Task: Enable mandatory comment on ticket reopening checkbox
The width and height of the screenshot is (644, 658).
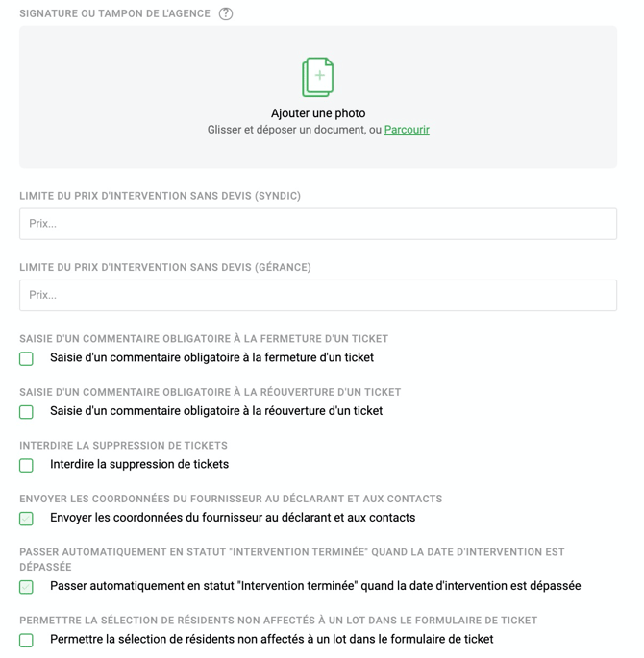Action: (27, 412)
